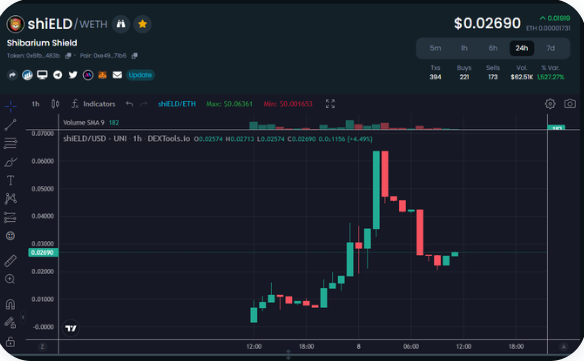
Task: Take a chart snapshot with camera icon
Action: 570,104
